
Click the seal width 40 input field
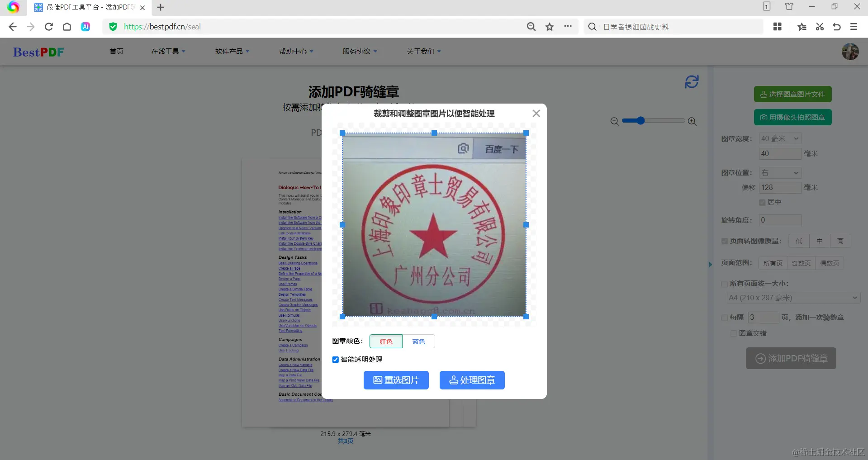point(780,154)
